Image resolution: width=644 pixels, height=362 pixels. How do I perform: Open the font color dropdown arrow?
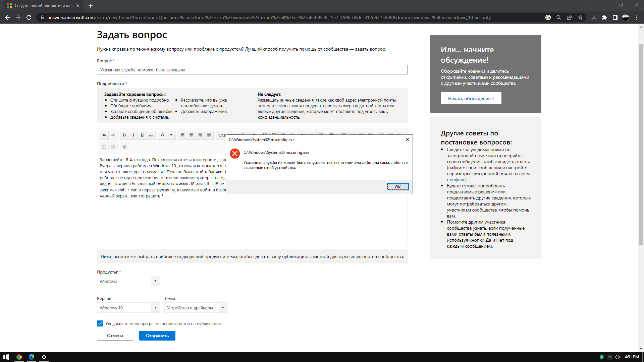coord(171,135)
